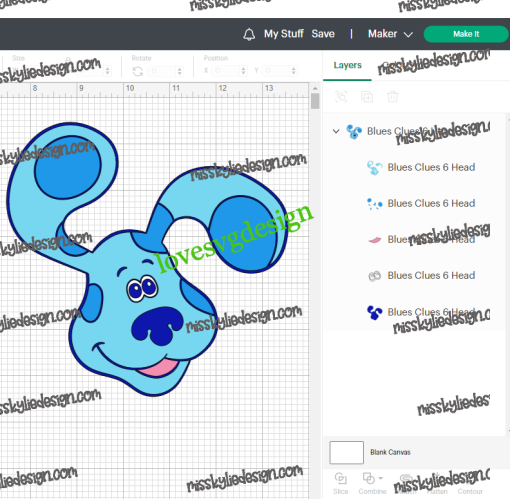Select the Blues Clues group thumbnail
Screen dimensions: 510x499
pyautogui.click(x=354, y=131)
